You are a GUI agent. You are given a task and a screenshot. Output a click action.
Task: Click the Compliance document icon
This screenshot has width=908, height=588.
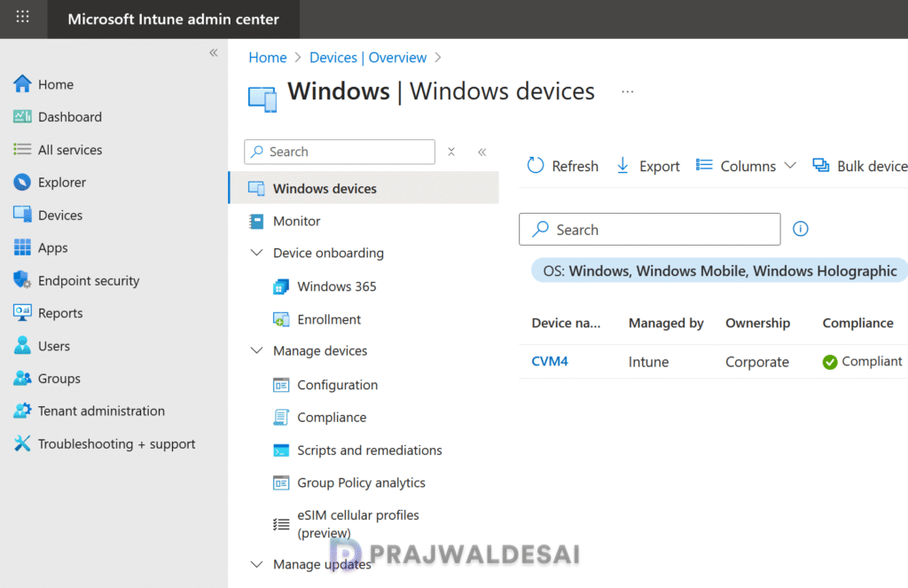click(x=281, y=417)
